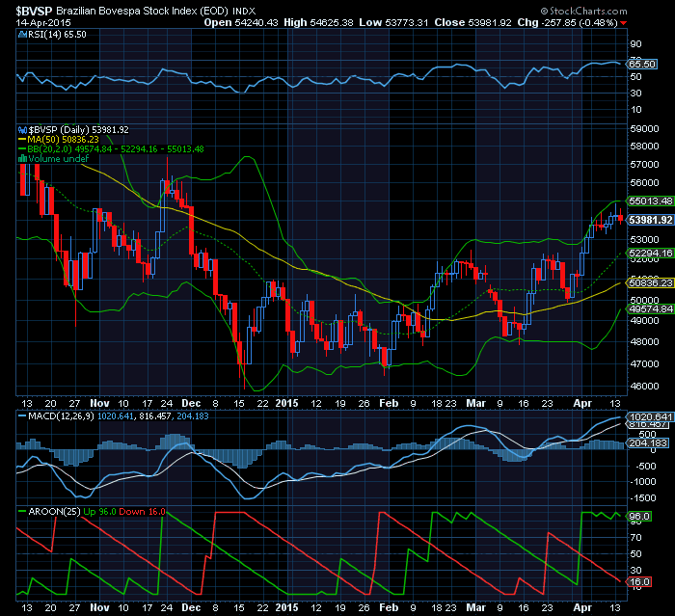Click the Dec label on price date axis
Image resolution: width=675 pixels, height=616 pixels.
pos(191,403)
